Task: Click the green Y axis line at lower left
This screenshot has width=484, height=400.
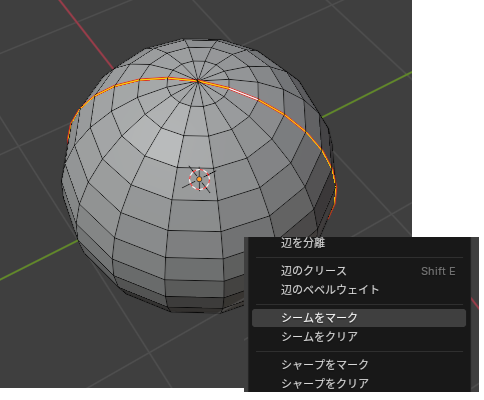Action: coord(38,260)
